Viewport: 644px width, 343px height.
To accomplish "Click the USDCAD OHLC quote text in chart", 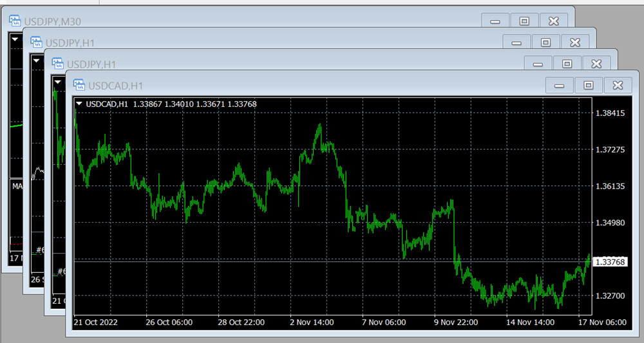I will tap(171, 104).
